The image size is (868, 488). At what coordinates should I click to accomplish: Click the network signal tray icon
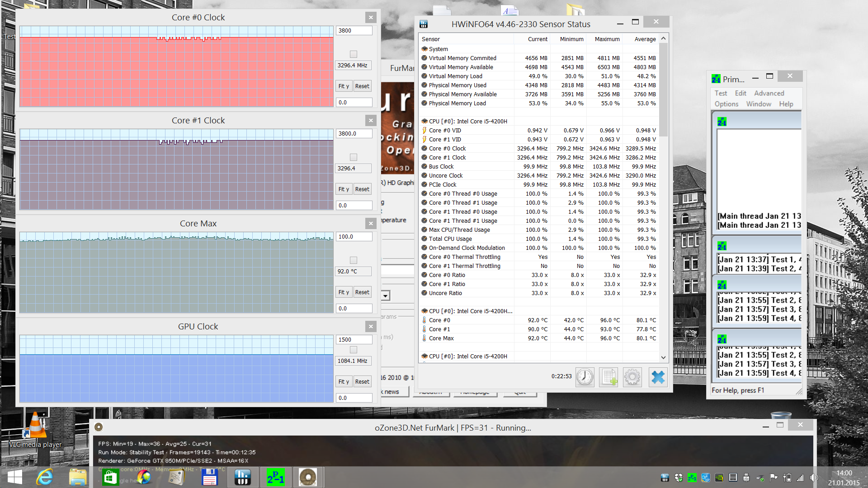tap(801, 478)
